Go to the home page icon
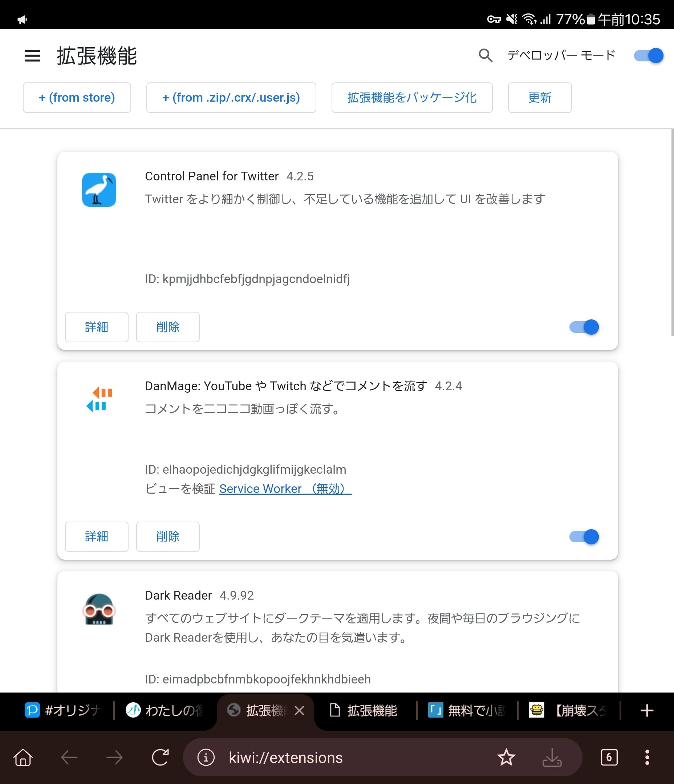674x784 pixels. [23, 758]
